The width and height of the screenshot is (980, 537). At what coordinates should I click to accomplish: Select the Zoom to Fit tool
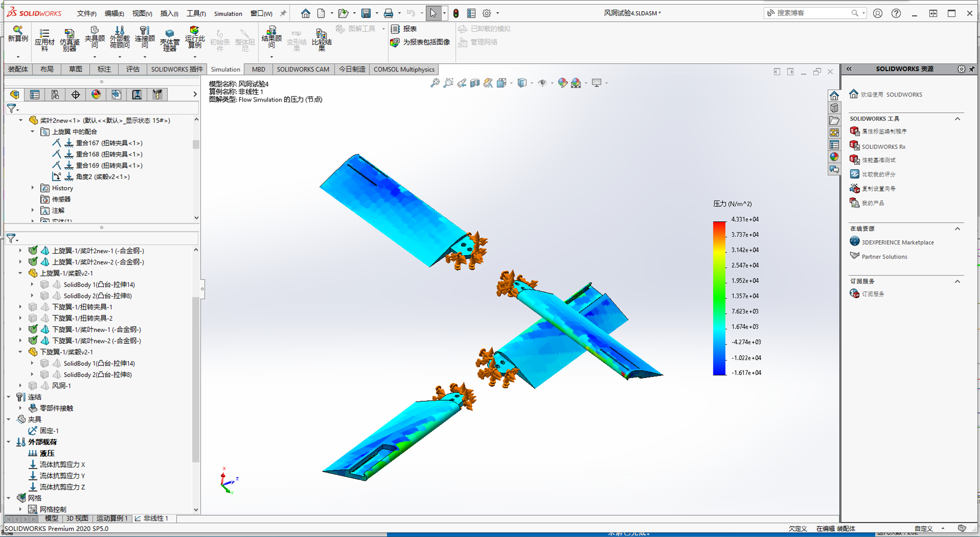(435, 83)
